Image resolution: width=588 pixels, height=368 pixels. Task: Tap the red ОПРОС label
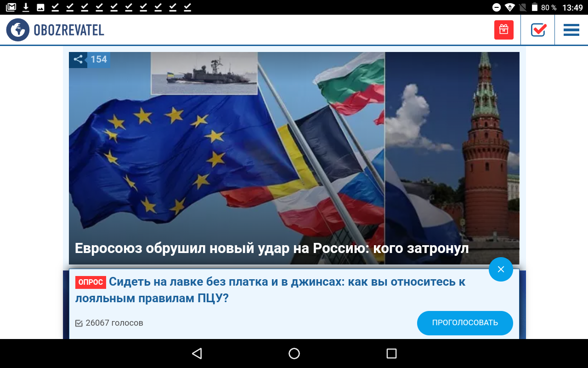coord(90,282)
